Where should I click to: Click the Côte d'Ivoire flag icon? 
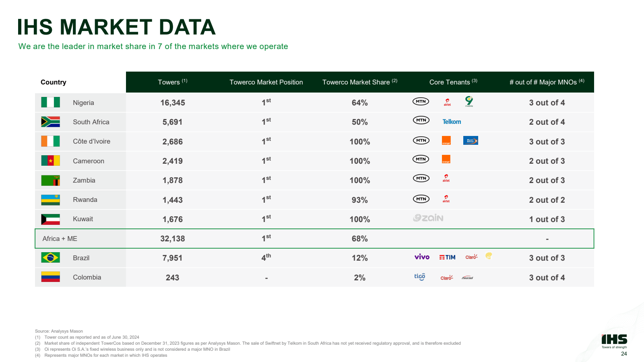(50, 141)
